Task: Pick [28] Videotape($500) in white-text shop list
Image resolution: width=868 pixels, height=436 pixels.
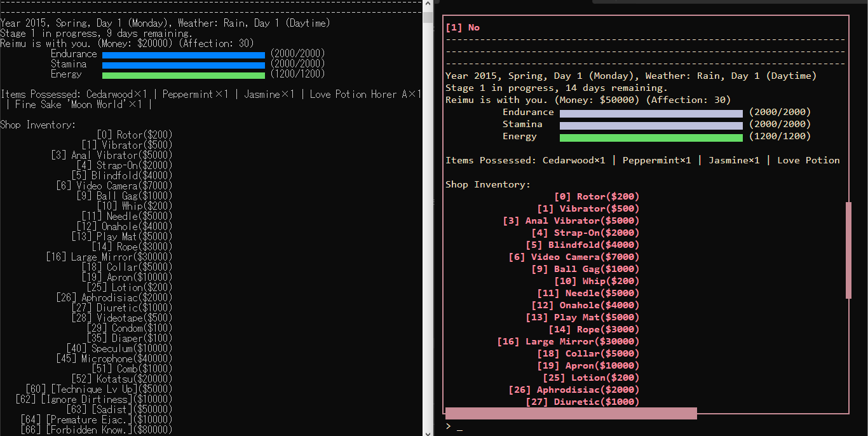Action: point(122,318)
